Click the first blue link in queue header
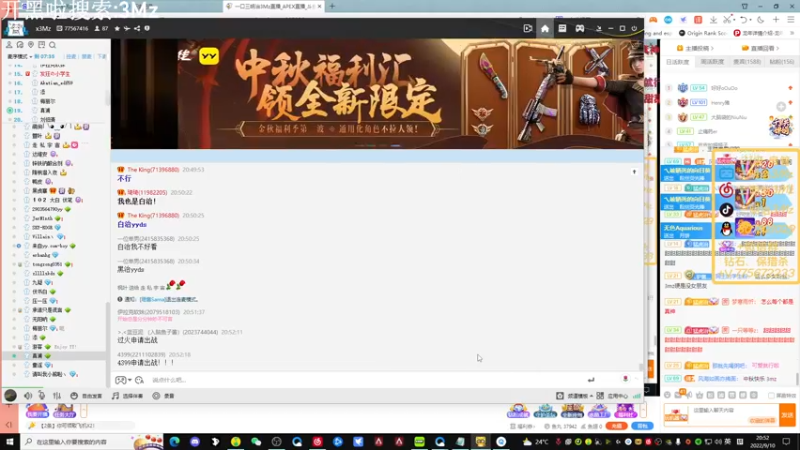This screenshot has width=800, height=450. 70,57
